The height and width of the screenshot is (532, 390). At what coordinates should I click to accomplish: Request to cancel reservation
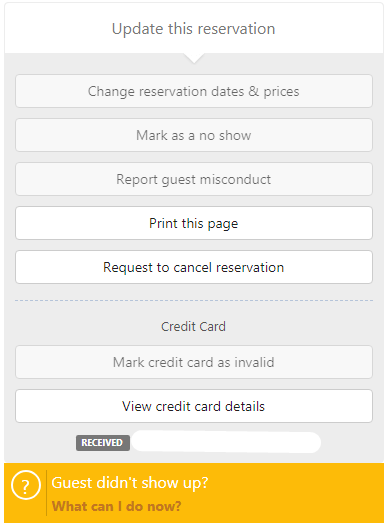point(194,267)
